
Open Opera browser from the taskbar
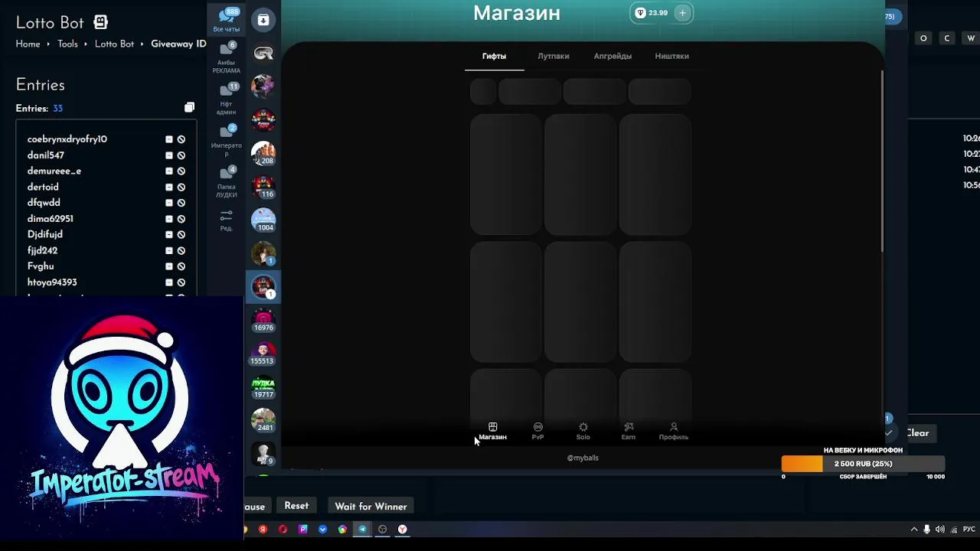click(283, 529)
